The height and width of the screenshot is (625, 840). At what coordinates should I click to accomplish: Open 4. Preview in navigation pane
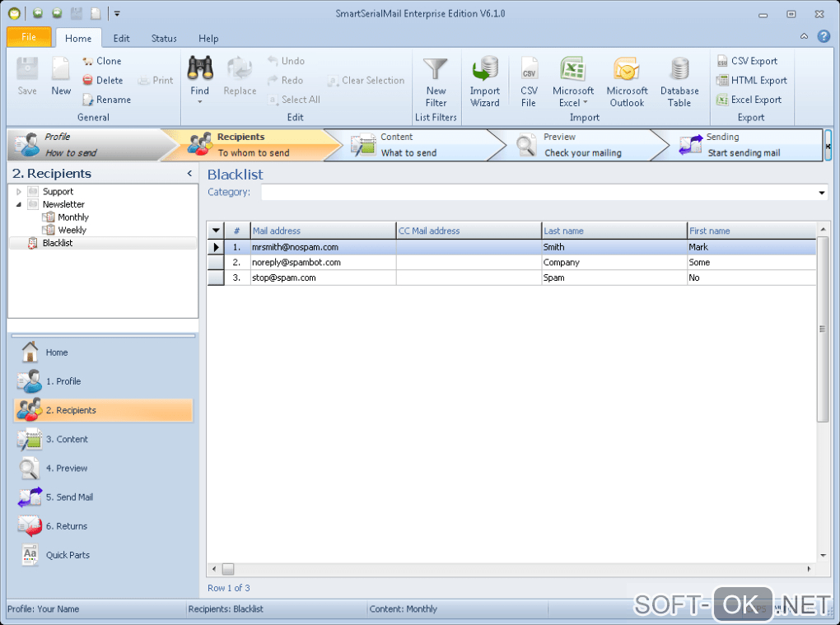pyautogui.click(x=103, y=468)
